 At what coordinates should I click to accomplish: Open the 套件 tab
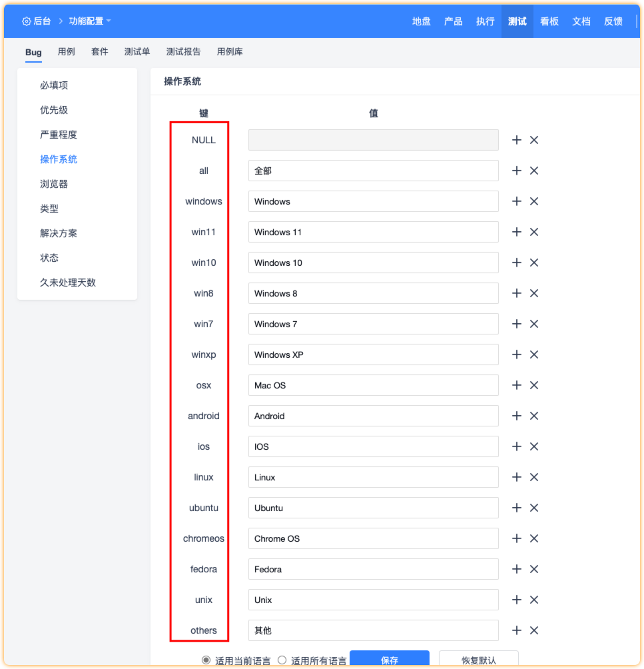pos(99,52)
